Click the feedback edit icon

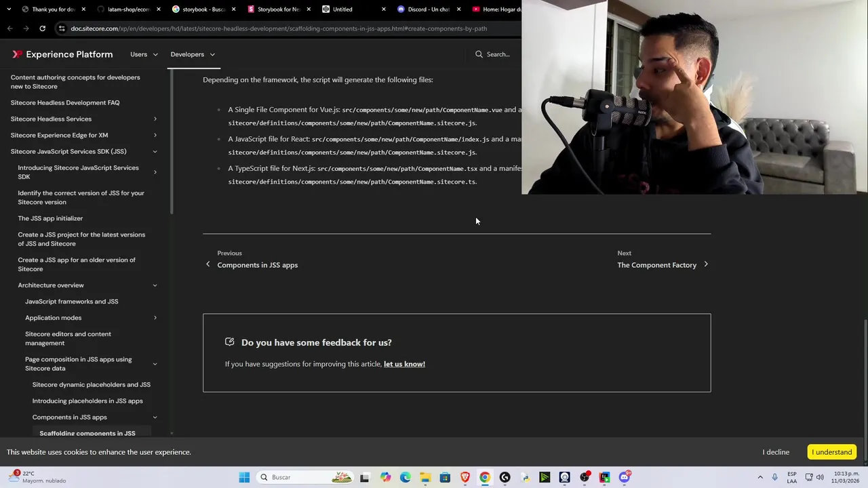pyautogui.click(x=229, y=342)
